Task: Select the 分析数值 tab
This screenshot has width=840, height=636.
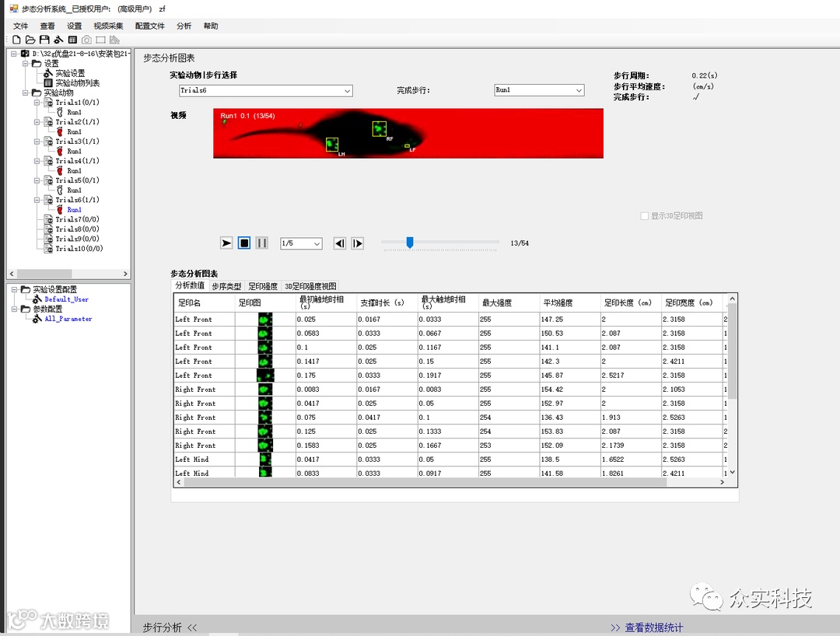Action: click(x=190, y=285)
